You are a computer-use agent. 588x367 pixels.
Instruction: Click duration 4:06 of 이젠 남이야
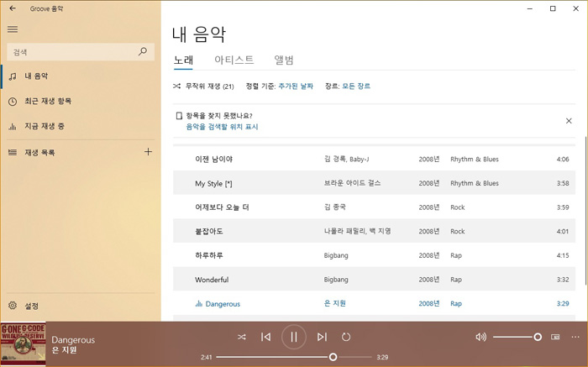point(563,159)
